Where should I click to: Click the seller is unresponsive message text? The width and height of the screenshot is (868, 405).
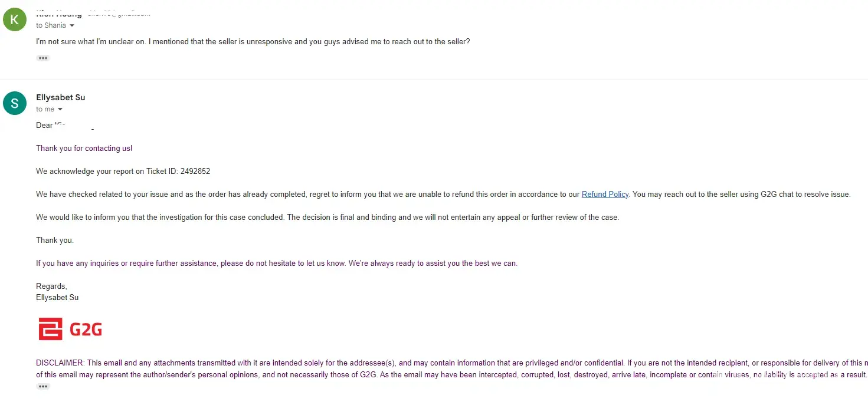pos(253,42)
